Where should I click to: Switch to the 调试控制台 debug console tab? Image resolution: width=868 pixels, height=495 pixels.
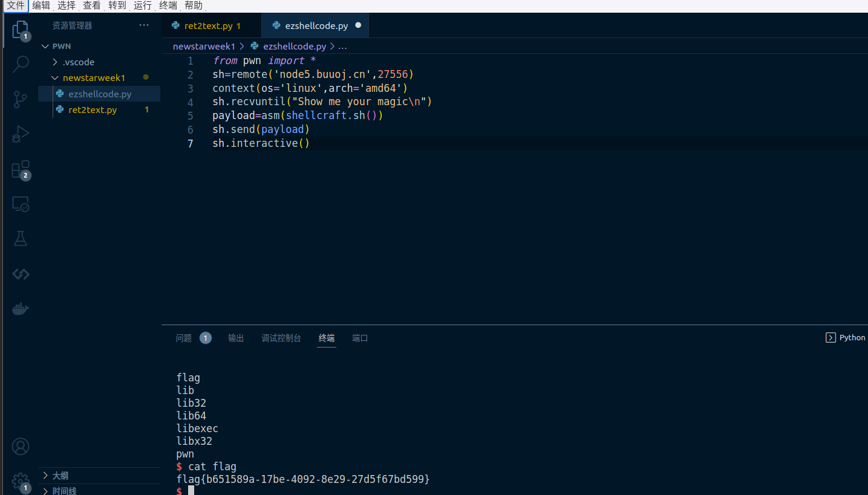point(281,338)
